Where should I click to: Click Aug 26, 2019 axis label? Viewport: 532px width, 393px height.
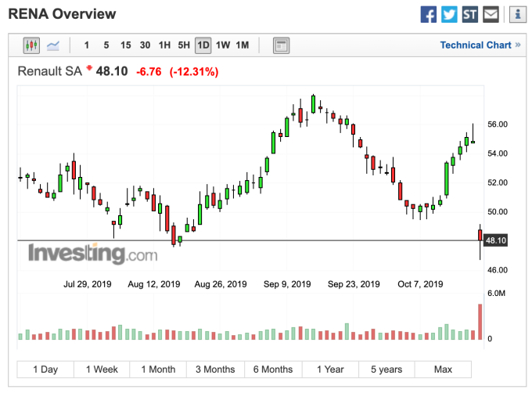pos(221,284)
